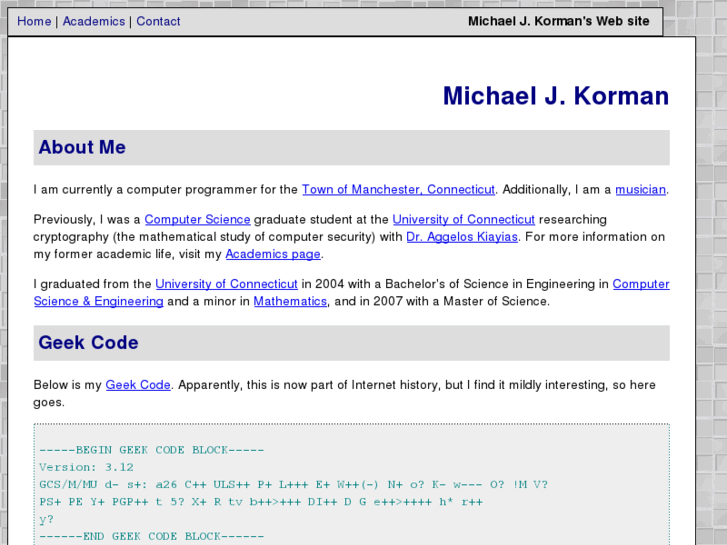Viewport: 727px width, 545px height.
Task: Click the 'y?' code line
Action: 46,519
